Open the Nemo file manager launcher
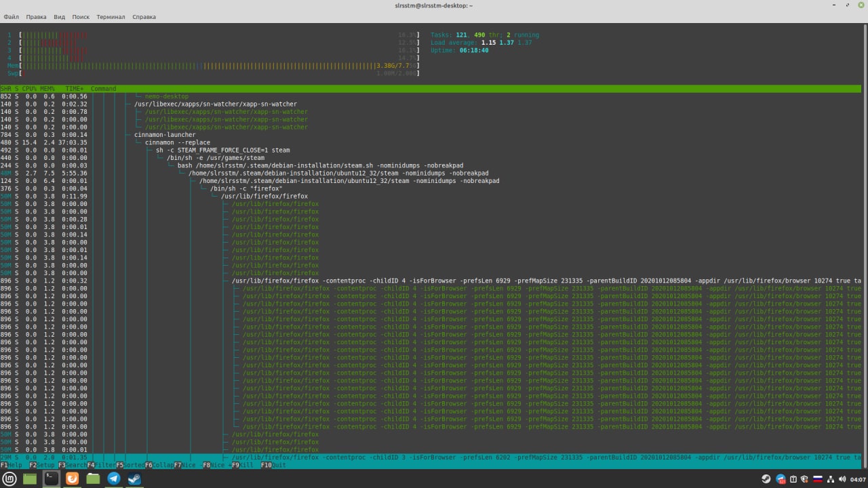This screenshot has width=868, height=488. [x=93, y=479]
